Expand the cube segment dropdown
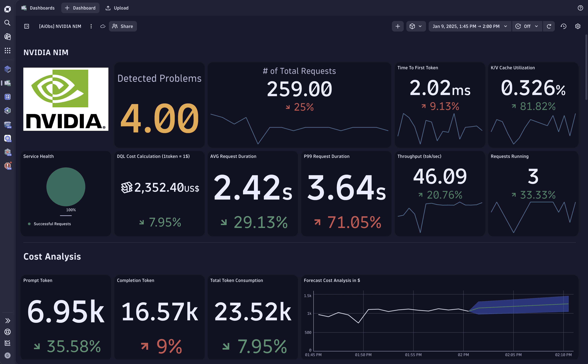Screen dimensions: 588x364 [x=416, y=26]
